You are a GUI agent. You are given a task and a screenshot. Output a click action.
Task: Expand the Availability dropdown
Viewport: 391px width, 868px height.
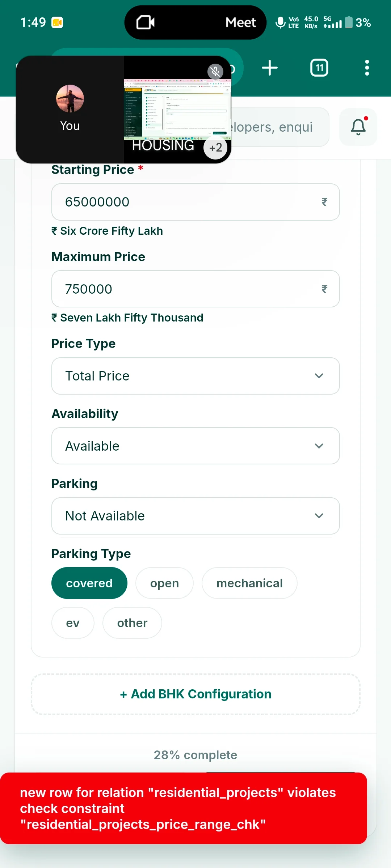coord(195,446)
